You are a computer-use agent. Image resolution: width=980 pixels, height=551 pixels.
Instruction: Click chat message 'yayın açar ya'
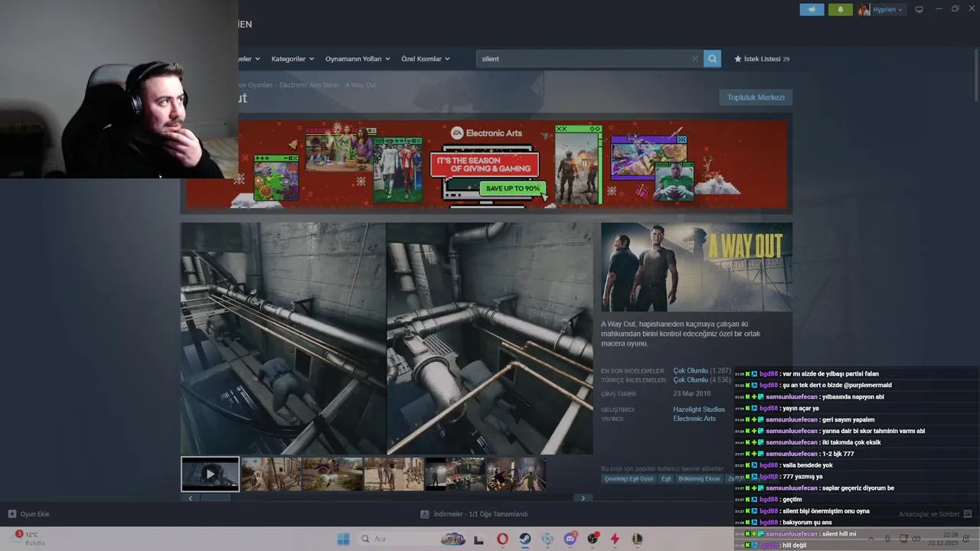click(801, 408)
